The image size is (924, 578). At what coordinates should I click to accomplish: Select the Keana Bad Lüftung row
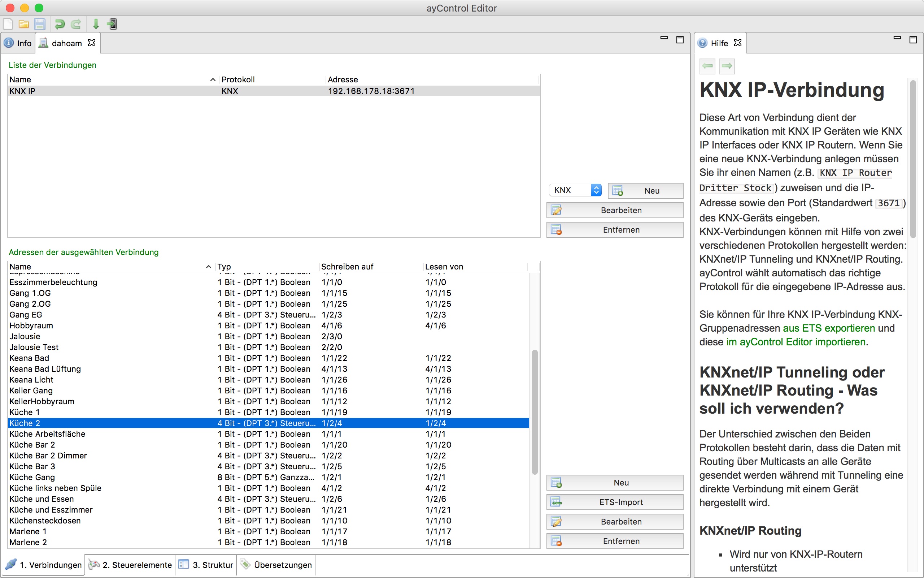pyautogui.click(x=269, y=369)
